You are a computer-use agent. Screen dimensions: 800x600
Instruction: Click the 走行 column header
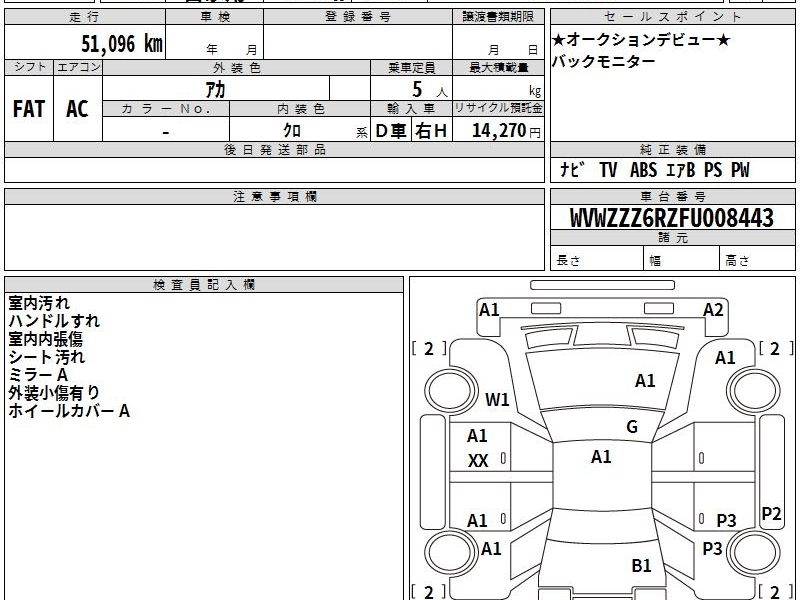(85, 17)
